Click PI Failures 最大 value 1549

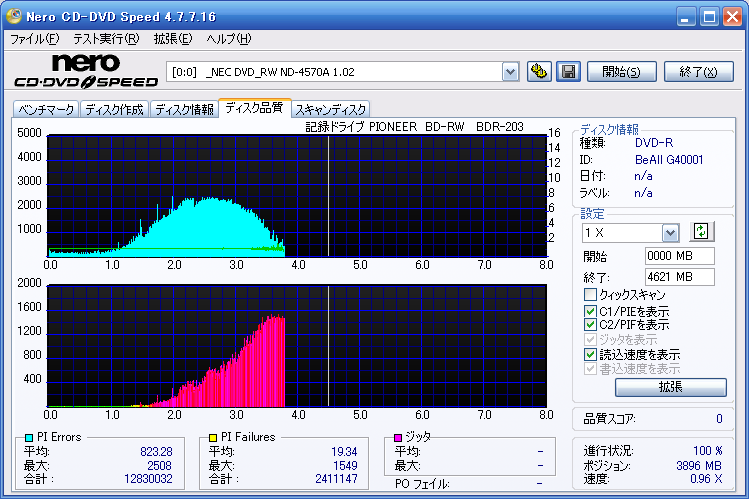click(x=345, y=466)
